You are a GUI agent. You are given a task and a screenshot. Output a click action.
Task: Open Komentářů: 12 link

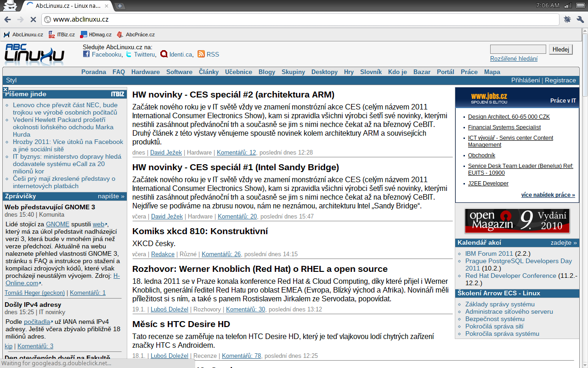(x=237, y=152)
